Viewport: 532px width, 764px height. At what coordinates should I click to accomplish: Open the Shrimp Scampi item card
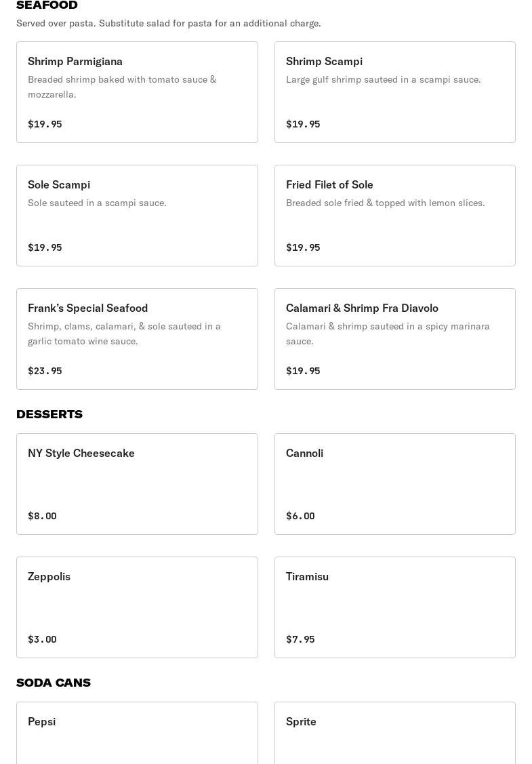pyautogui.click(x=394, y=92)
